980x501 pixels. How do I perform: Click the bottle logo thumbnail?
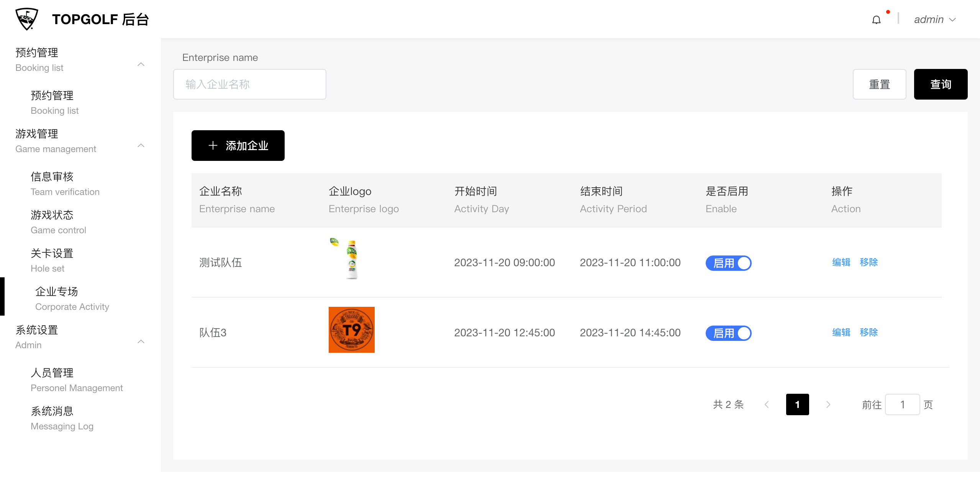click(351, 260)
